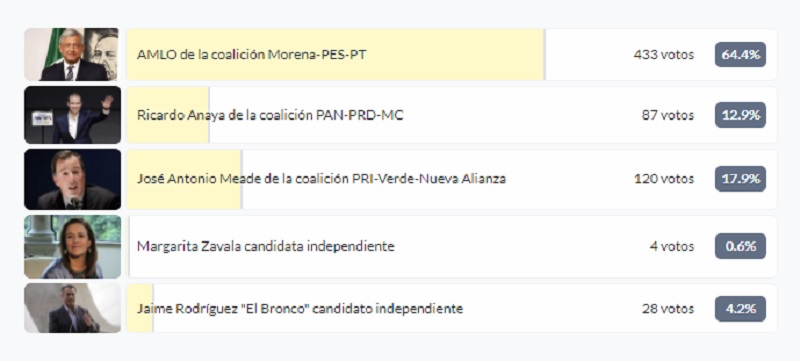Screen dimensions: 800x361
Task: Open the Jaime Rodríguez El Bronco photo
Action: tap(72, 308)
